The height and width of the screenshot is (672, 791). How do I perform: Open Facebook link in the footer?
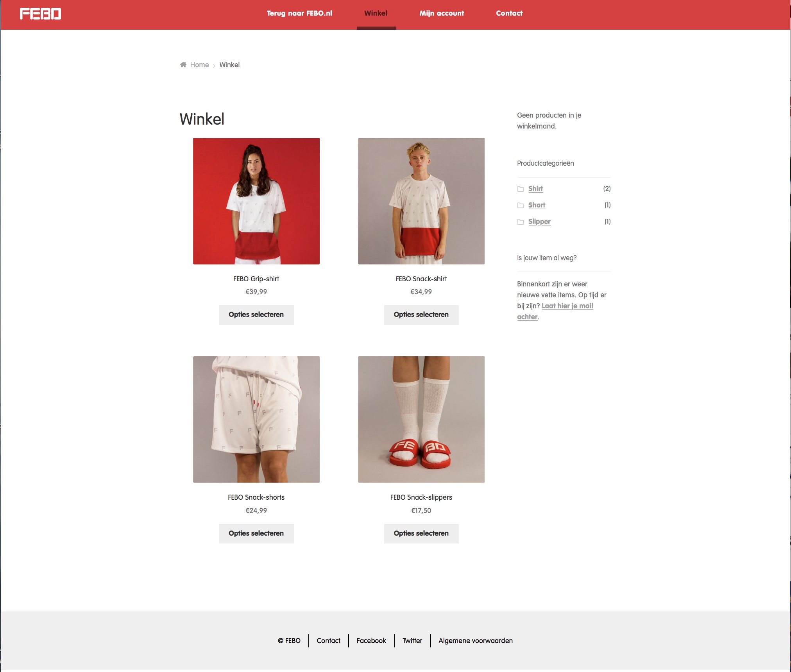pyautogui.click(x=371, y=641)
